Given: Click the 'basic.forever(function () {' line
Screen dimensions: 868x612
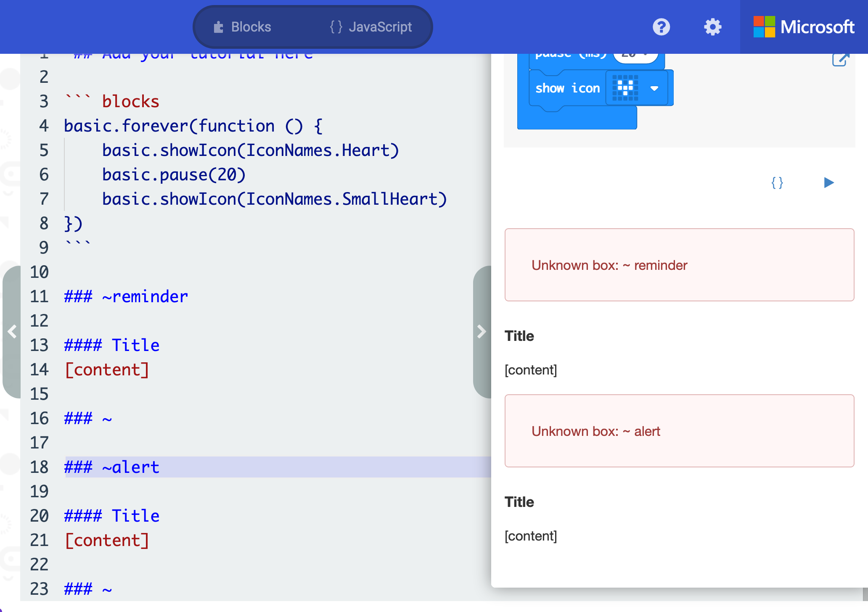Looking at the screenshot, I should [193, 126].
